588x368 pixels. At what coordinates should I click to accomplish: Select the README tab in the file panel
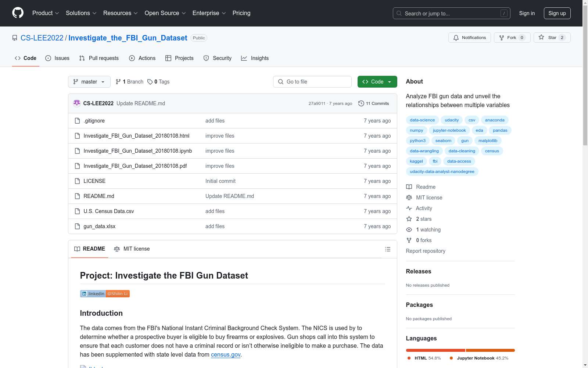(x=90, y=249)
